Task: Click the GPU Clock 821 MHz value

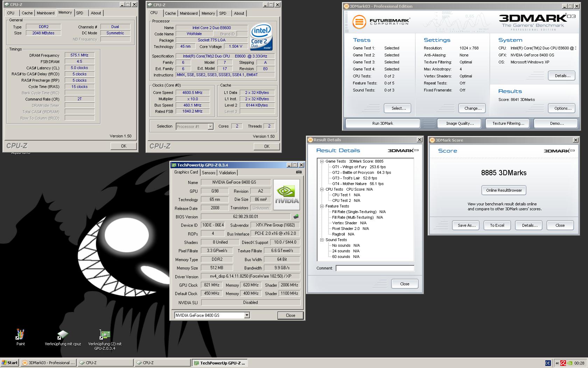Action: (211, 285)
